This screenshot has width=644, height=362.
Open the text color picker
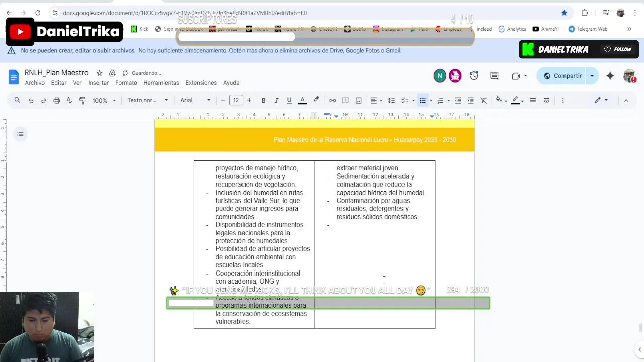(303, 100)
